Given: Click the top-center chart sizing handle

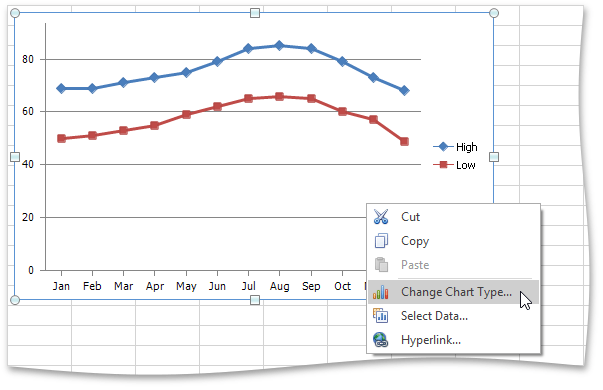Looking at the screenshot, I should coord(255,13).
